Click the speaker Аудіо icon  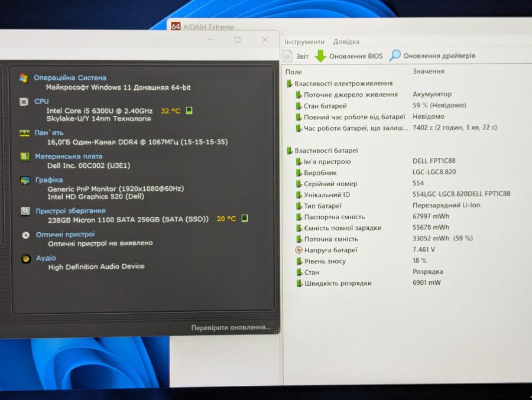[x=26, y=259]
